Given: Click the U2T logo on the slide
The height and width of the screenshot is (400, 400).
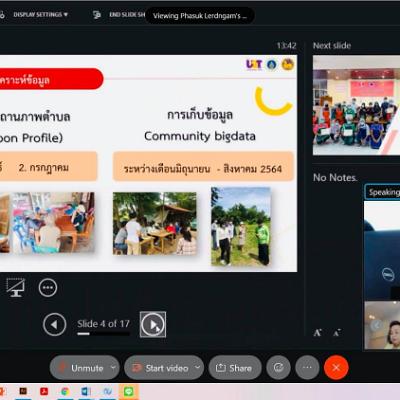Looking at the screenshot, I should 254,64.
